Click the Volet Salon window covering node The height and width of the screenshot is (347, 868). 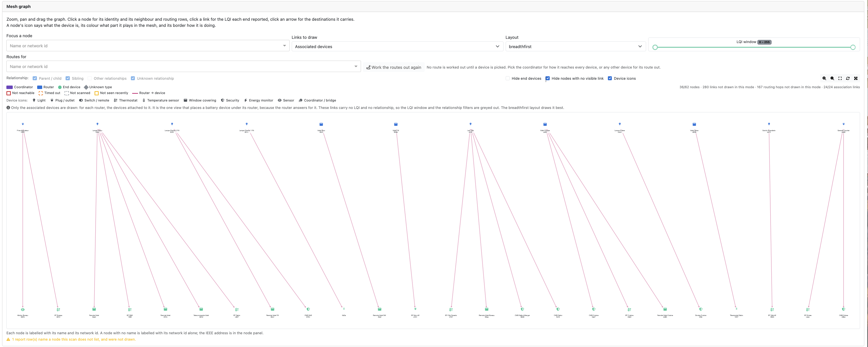694,124
